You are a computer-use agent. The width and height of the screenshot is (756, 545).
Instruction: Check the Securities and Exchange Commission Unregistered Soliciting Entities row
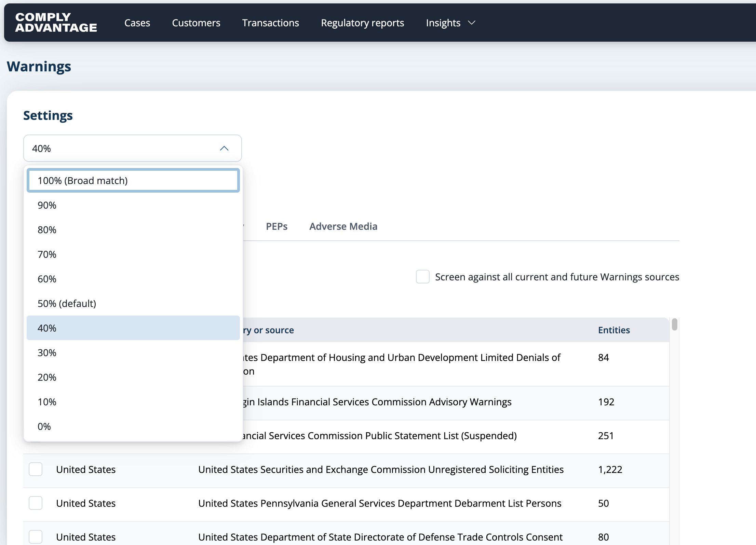36,469
